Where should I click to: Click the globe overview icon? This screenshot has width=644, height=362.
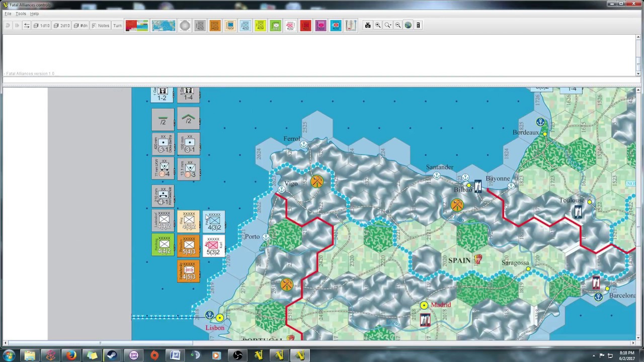(x=408, y=25)
